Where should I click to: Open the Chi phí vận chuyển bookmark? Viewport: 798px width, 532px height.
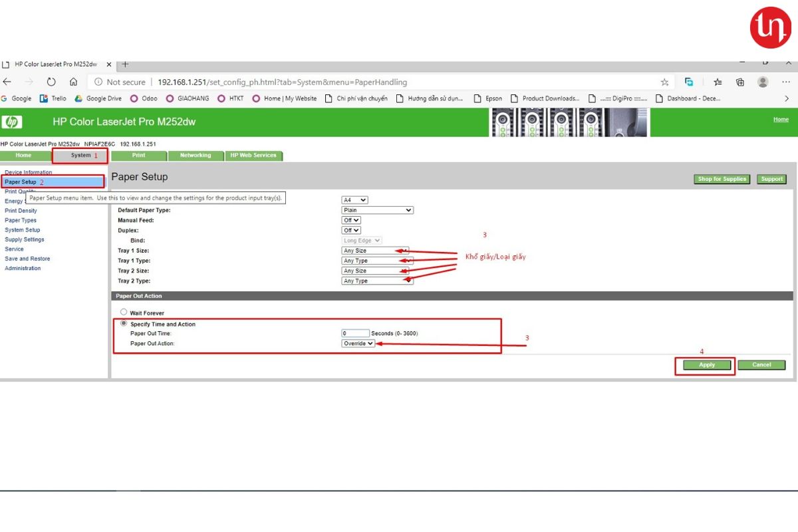click(356, 98)
